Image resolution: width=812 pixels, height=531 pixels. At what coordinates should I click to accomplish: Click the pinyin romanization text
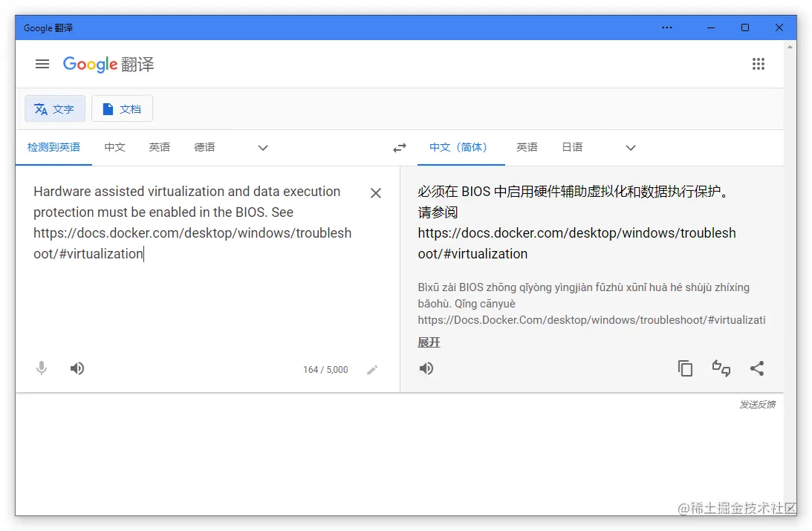click(x=591, y=304)
